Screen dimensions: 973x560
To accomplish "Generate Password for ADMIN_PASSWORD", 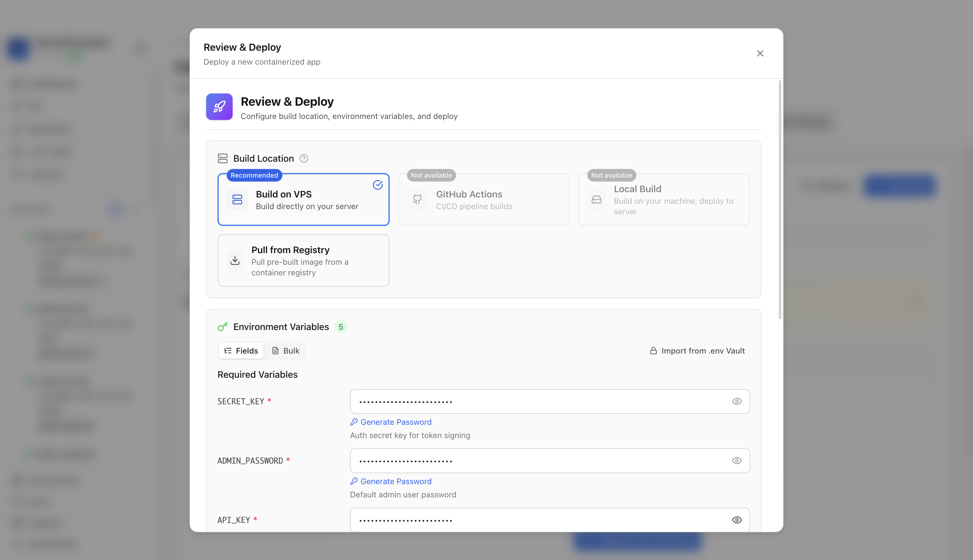I will (391, 481).
